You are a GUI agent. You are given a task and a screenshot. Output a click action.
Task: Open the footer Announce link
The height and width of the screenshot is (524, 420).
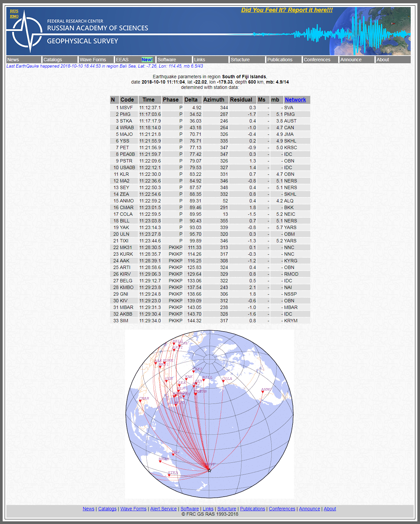click(310, 509)
